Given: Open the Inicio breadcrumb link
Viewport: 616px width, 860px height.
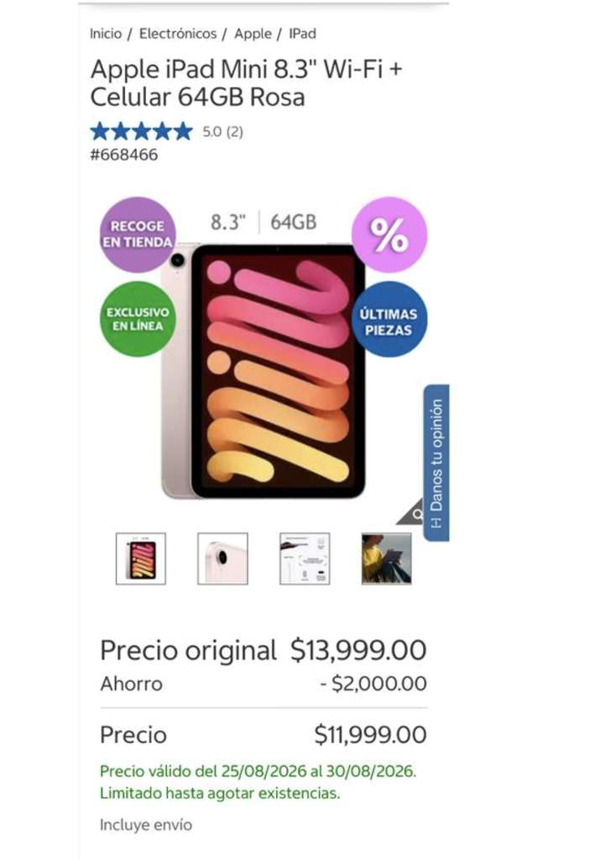Looking at the screenshot, I should click(106, 34).
